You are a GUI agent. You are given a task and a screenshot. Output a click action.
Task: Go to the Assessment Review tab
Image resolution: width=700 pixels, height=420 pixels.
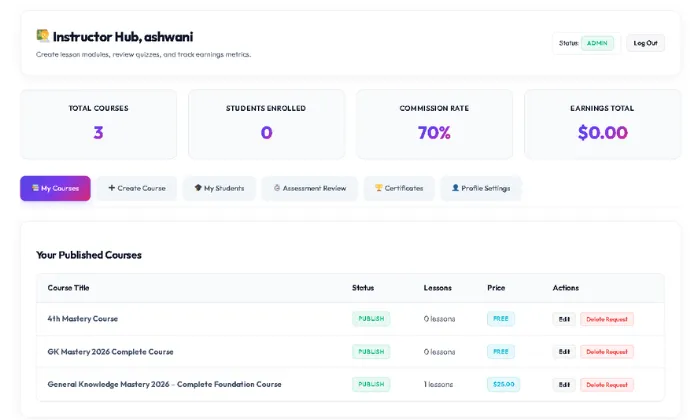point(309,188)
